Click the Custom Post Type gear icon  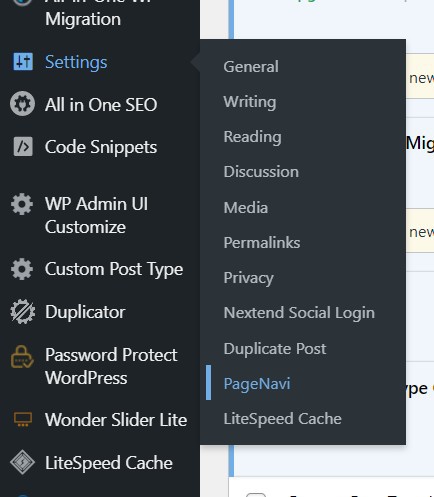pos(22,269)
